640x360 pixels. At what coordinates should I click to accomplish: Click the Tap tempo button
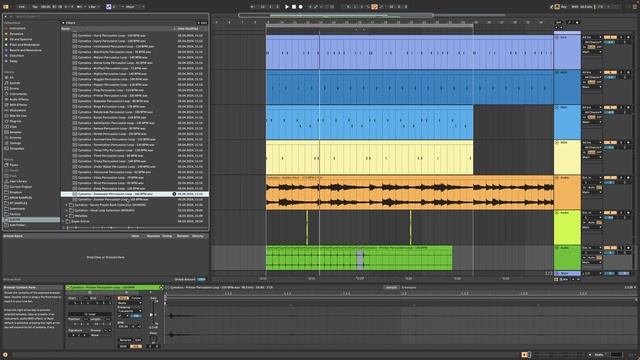click(35, 7)
